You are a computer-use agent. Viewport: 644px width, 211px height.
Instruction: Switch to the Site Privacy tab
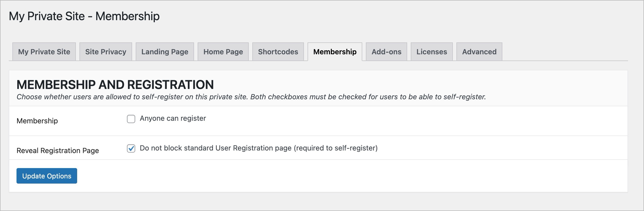(x=106, y=52)
